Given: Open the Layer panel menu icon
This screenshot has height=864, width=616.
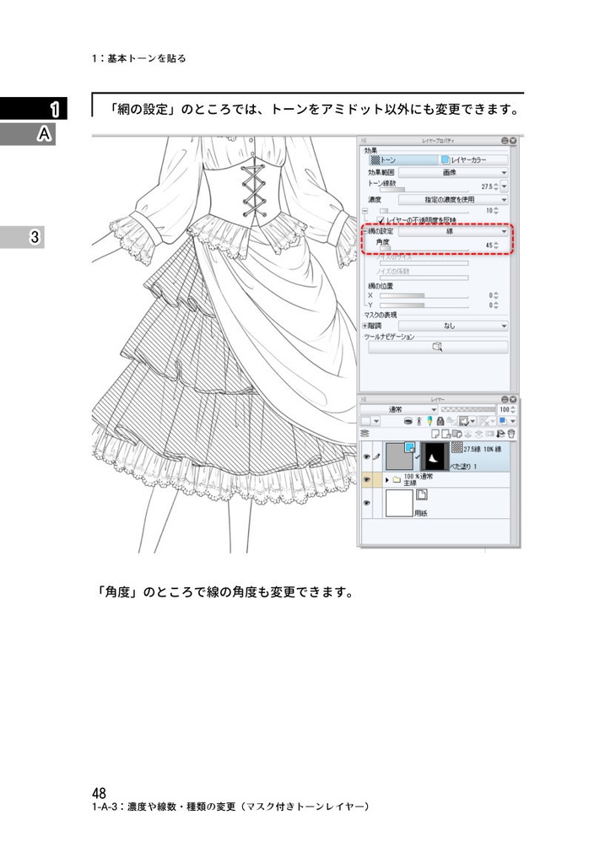Looking at the screenshot, I should pos(364,399).
